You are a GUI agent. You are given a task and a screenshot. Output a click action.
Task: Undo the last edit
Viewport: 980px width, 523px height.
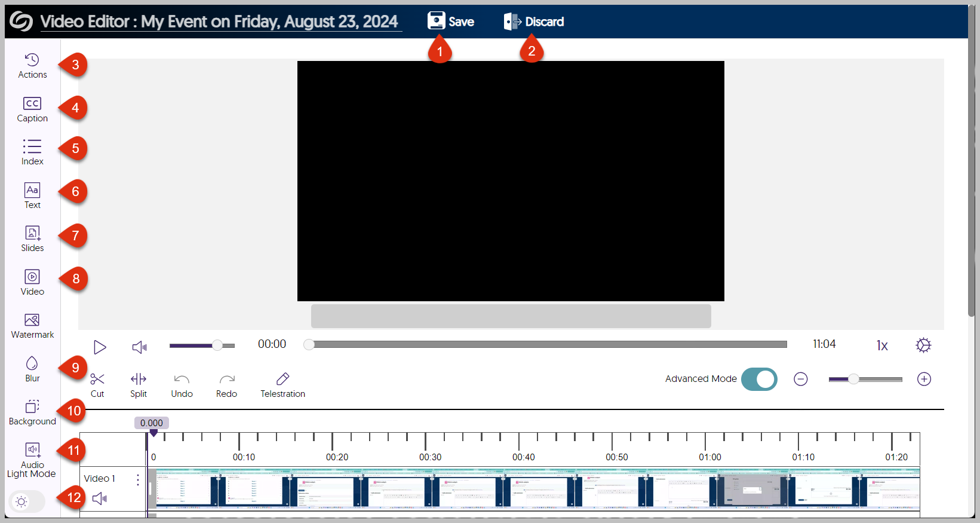point(182,386)
